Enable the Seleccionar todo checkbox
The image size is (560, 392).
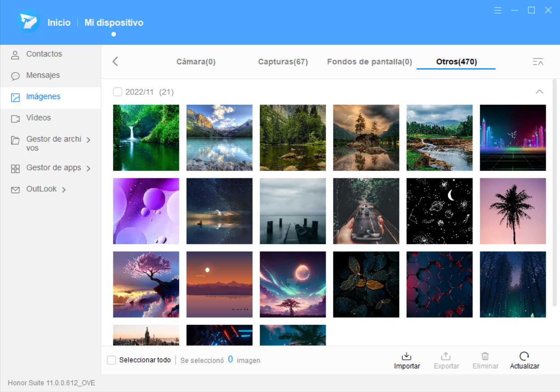(x=112, y=360)
